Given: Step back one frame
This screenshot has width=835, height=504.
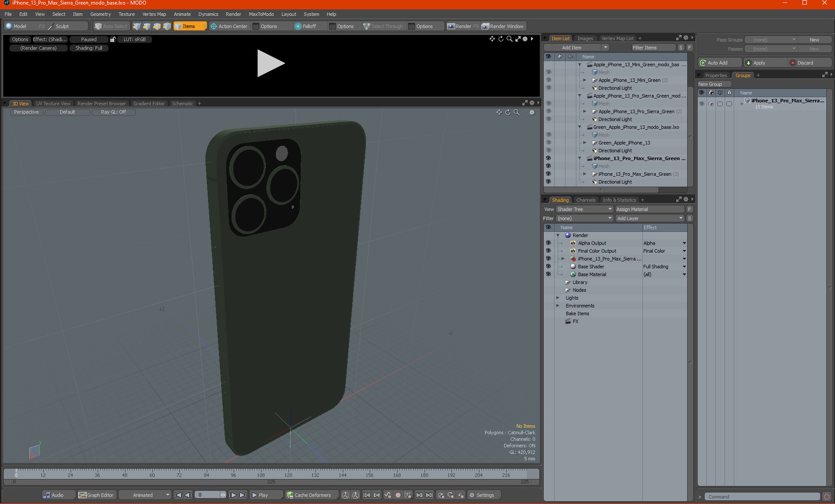Looking at the screenshot, I should click(188, 495).
